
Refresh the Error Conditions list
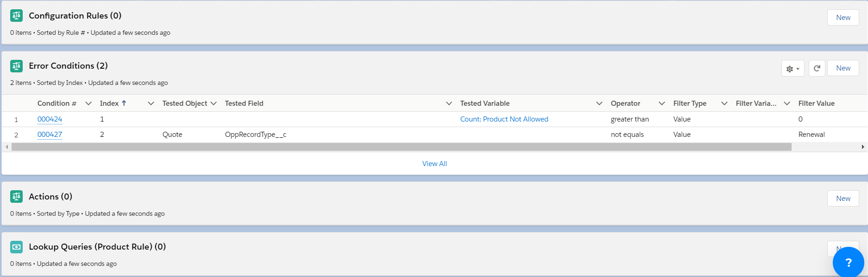[817, 68]
